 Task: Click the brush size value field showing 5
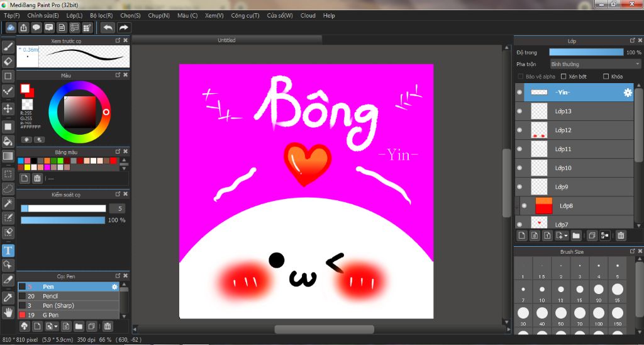click(117, 208)
